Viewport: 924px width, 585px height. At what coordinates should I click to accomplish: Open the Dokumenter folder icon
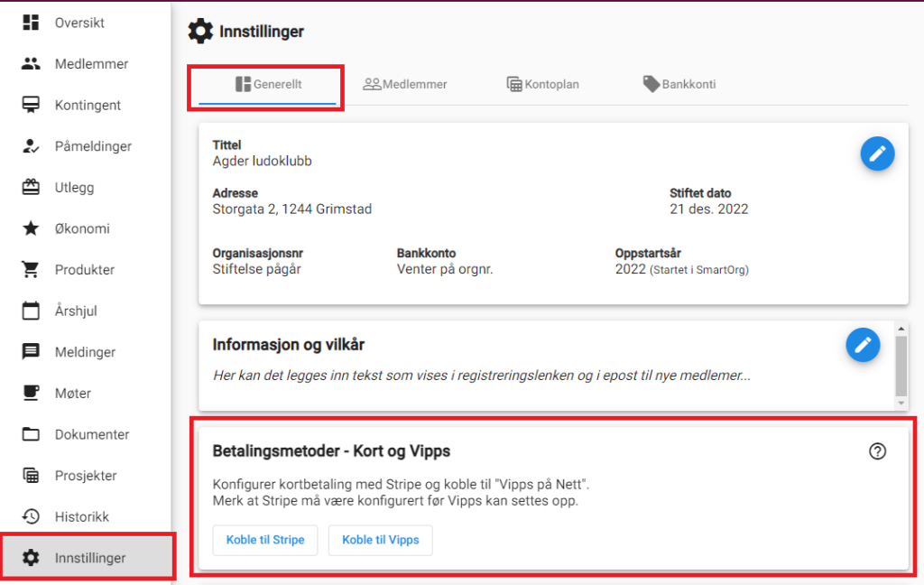[31, 434]
